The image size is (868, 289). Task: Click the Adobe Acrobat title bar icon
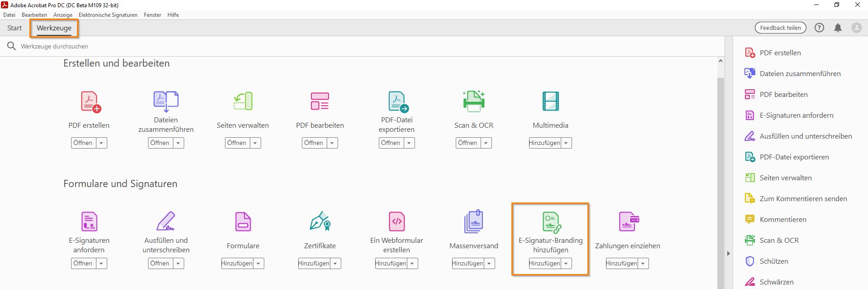(5, 5)
